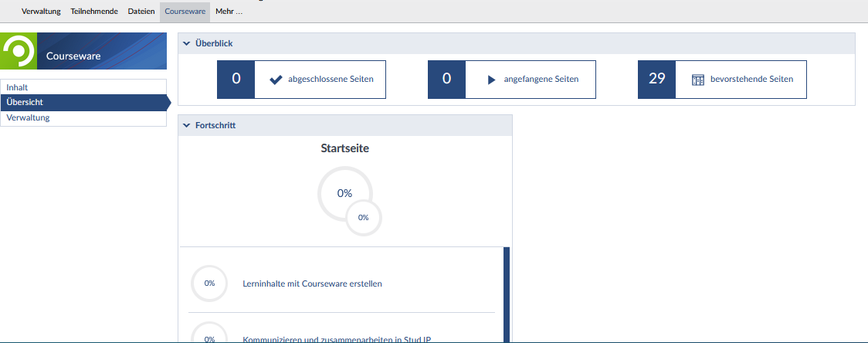This screenshot has height=343, width=868.
Task: Open Inhalt in the sidebar
Action: coord(17,87)
